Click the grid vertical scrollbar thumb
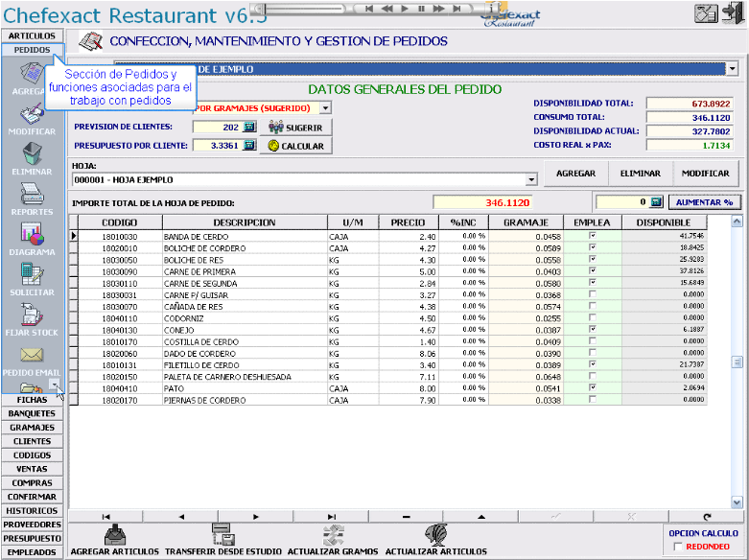749x560 pixels. tap(737, 362)
